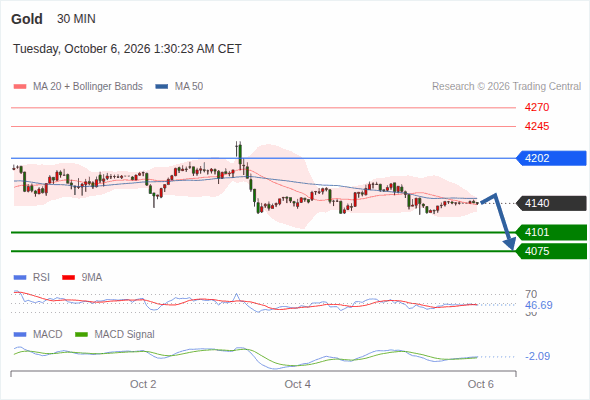Select the 30 MIN timeframe label
The image size is (590, 400).
point(76,19)
